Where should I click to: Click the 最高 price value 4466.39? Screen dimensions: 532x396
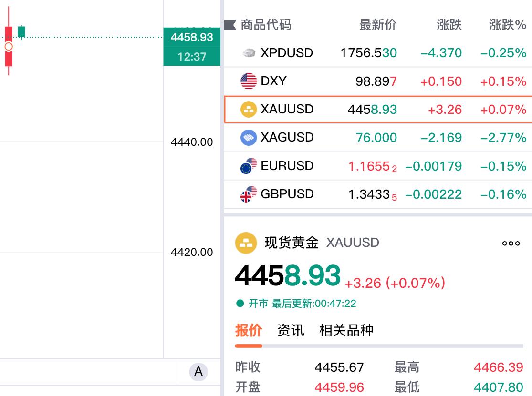499,367
